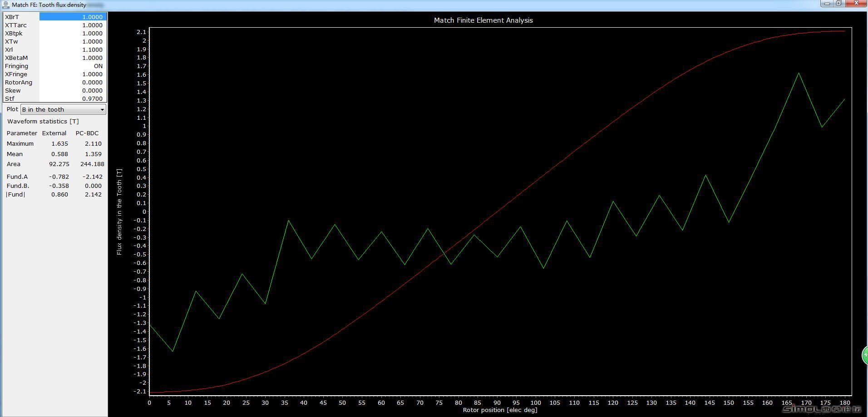Click the External Maximum value 1.635
This screenshot has width=868, height=417.
[59, 143]
